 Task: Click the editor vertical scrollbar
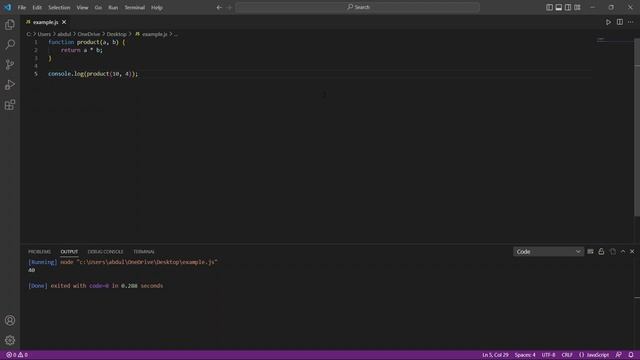coord(637,127)
